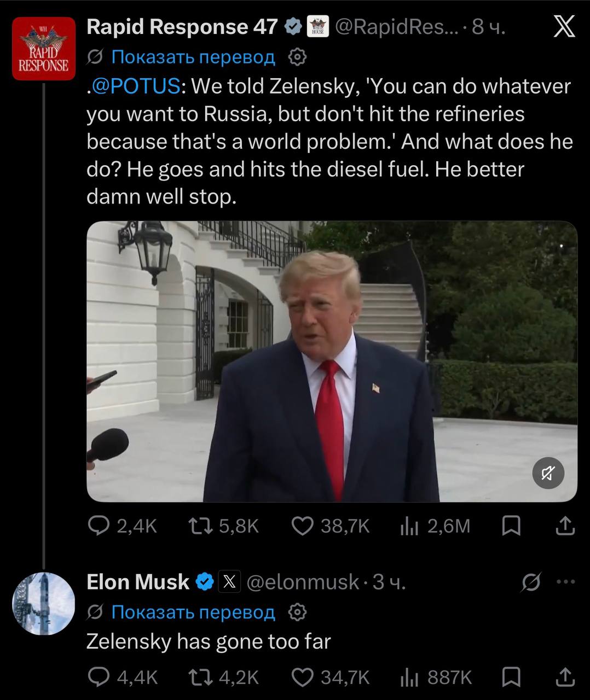The width and height of the screenshot is (590, 700).
Task: Click the Grok icon on Elon Musk reply
Action: (530, 582)
